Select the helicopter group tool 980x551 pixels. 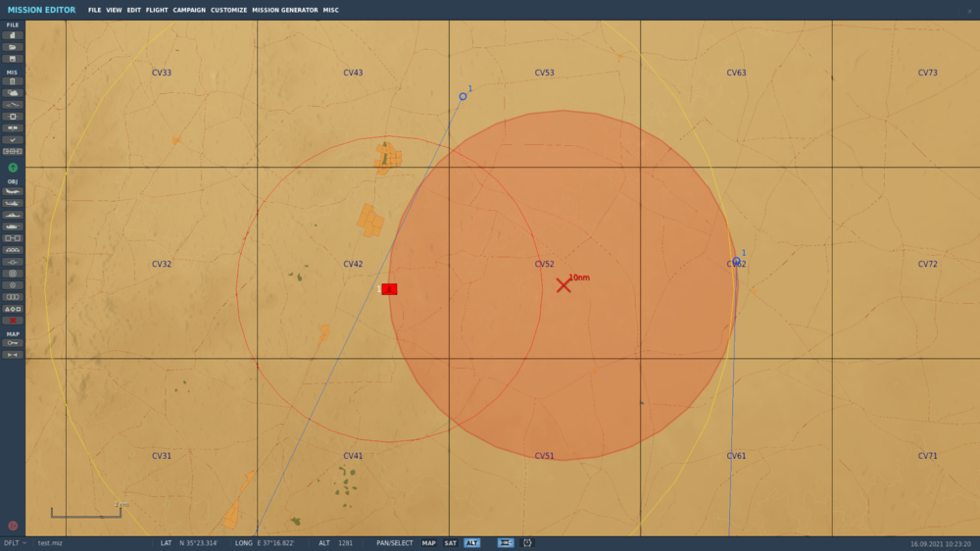tap(13, 203)
